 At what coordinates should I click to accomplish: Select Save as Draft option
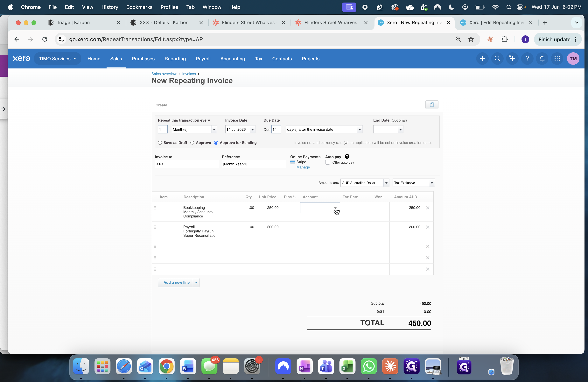click(160, 143)
